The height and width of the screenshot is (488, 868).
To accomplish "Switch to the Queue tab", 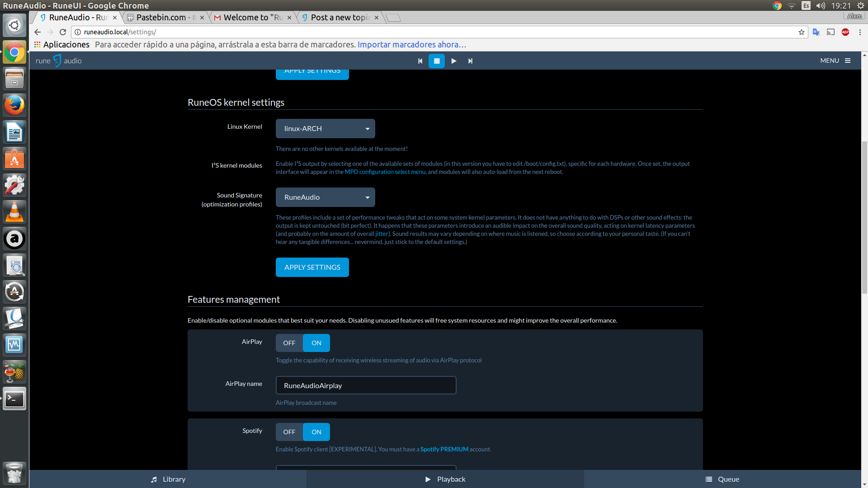I will click(x=722, y=479).
